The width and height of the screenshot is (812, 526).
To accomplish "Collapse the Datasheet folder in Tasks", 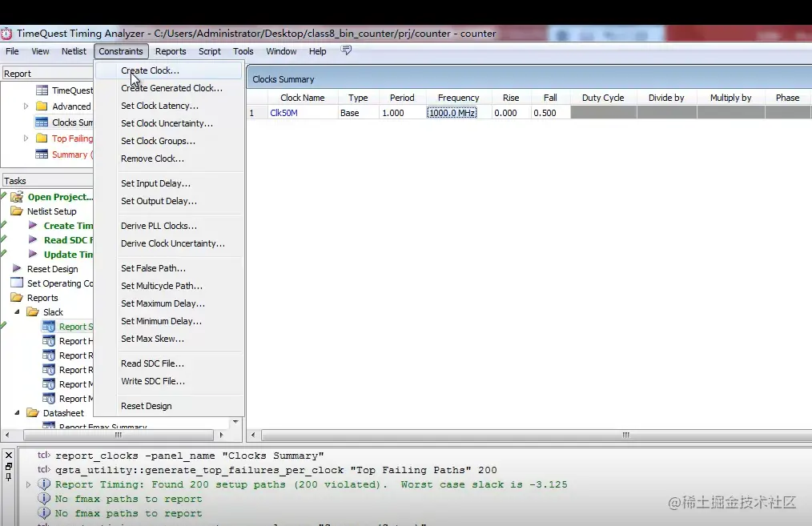I will (17, 413).
